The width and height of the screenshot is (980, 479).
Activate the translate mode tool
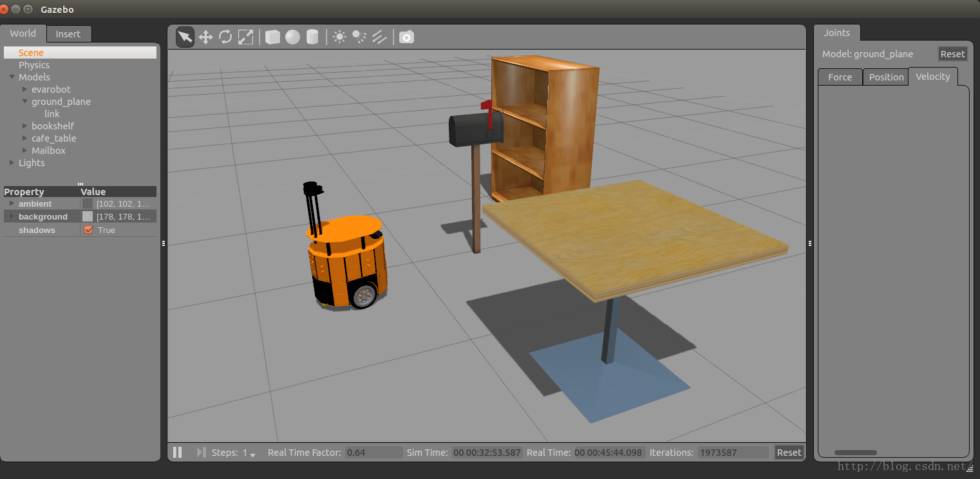(205, 37)
